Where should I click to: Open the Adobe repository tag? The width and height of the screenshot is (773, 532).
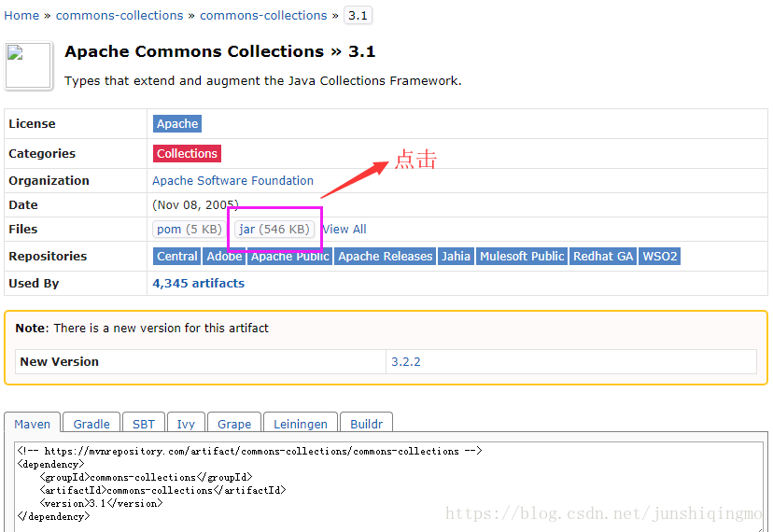224,257
